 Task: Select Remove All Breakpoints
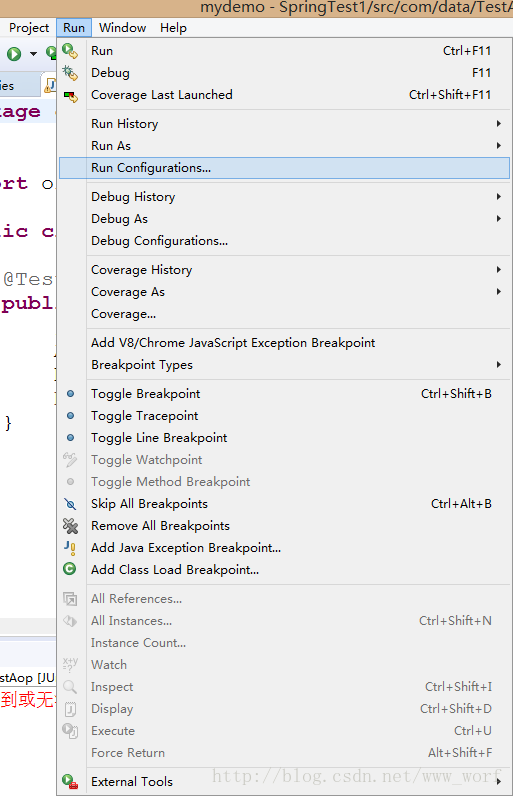coord(284,526)
